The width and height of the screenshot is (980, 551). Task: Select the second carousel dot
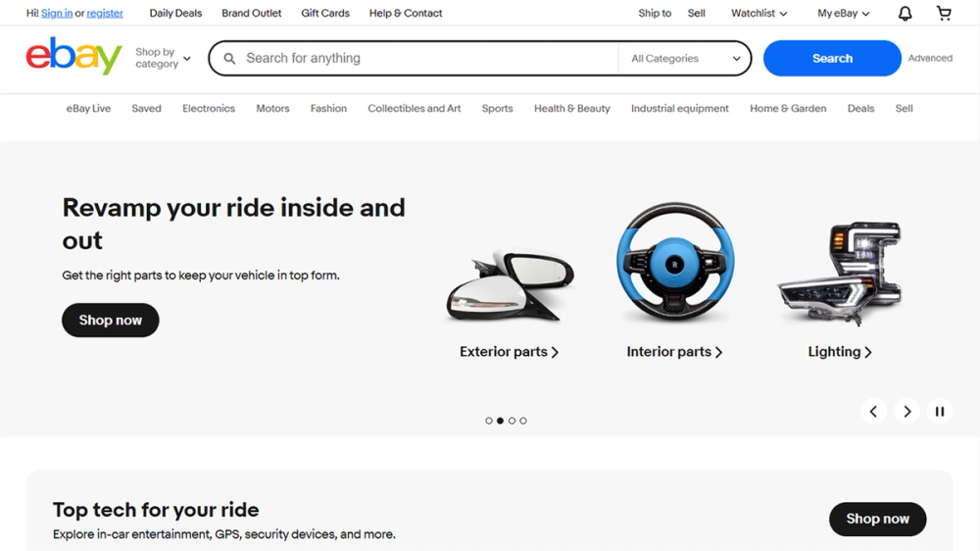click(500, 421)
